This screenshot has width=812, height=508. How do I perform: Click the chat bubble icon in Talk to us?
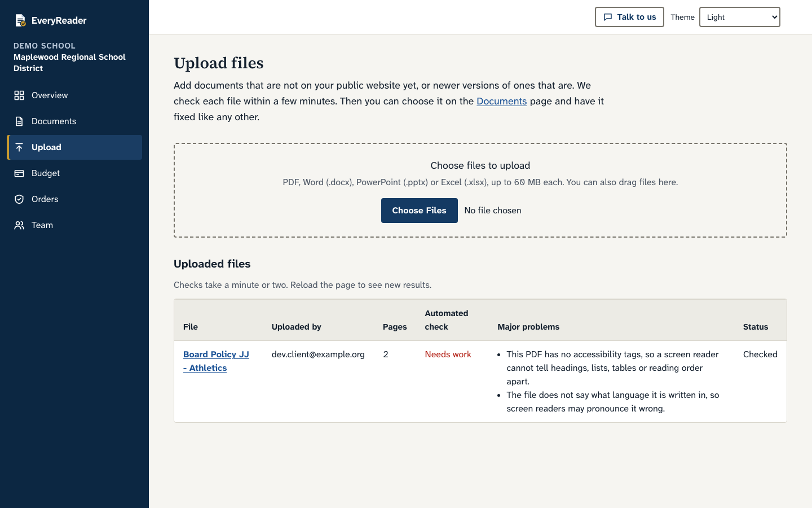click(608, 17)
